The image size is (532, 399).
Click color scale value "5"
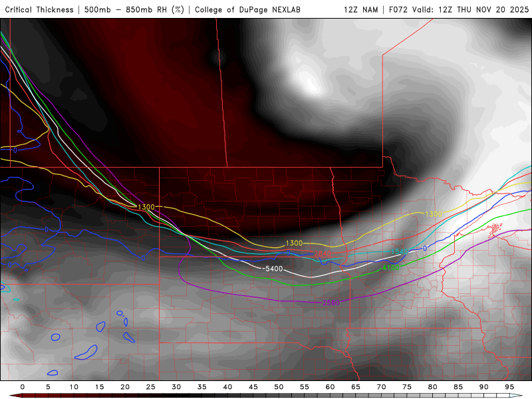point(48,387)
